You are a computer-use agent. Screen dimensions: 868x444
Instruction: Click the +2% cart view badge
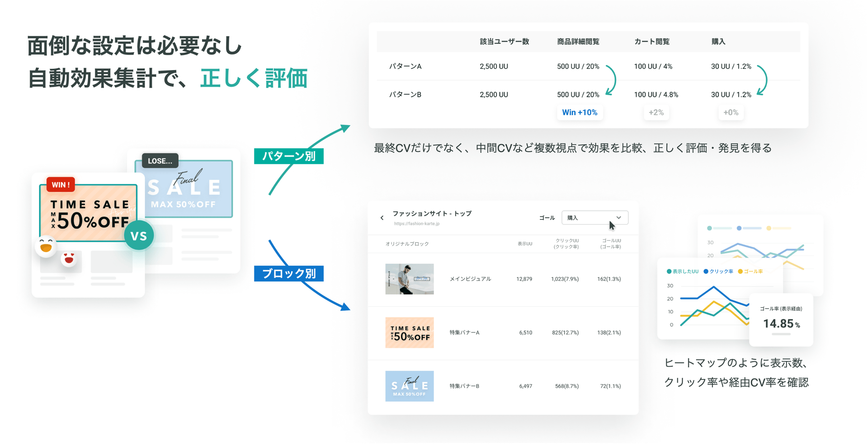(656, 112)
